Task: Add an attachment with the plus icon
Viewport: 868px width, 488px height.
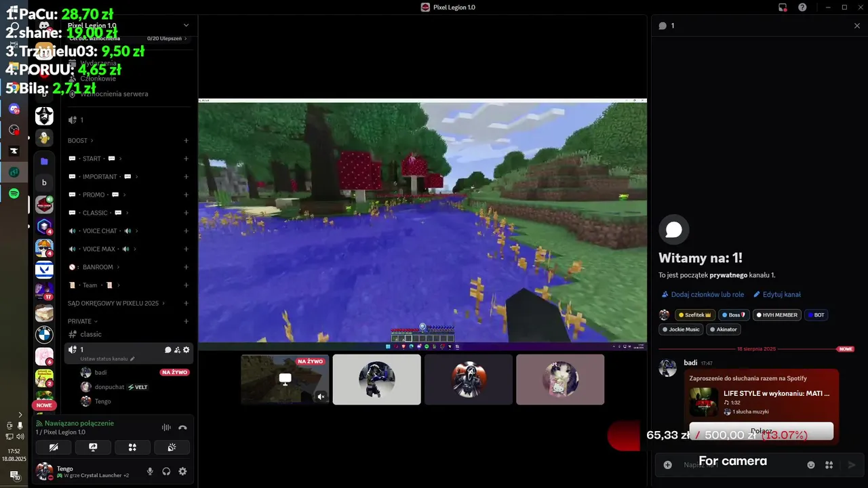Action: pyautogui.click(x=667, y=465)
